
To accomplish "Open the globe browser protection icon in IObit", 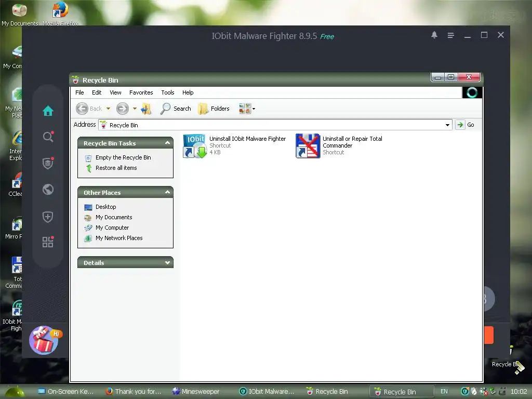I will 48,189.
